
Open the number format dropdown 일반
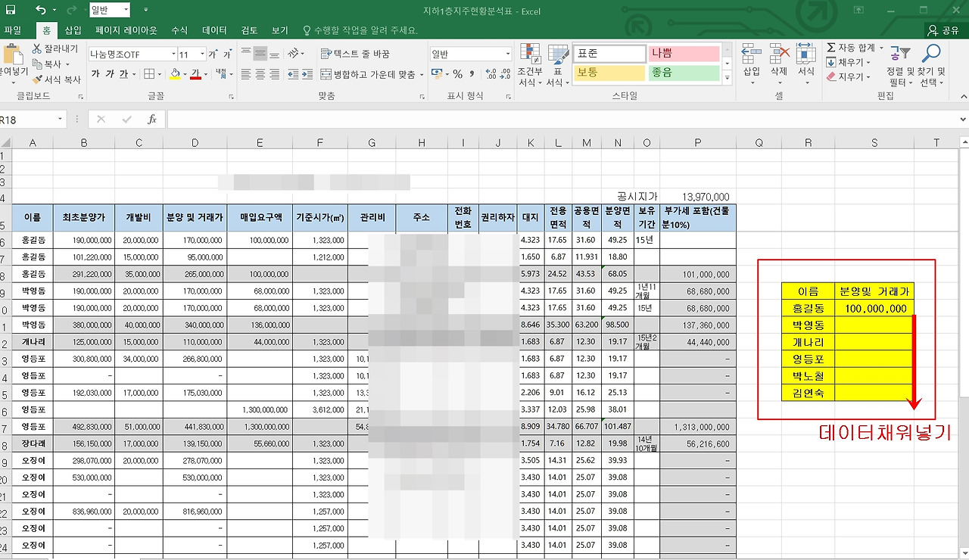click(x=508, y=54)
